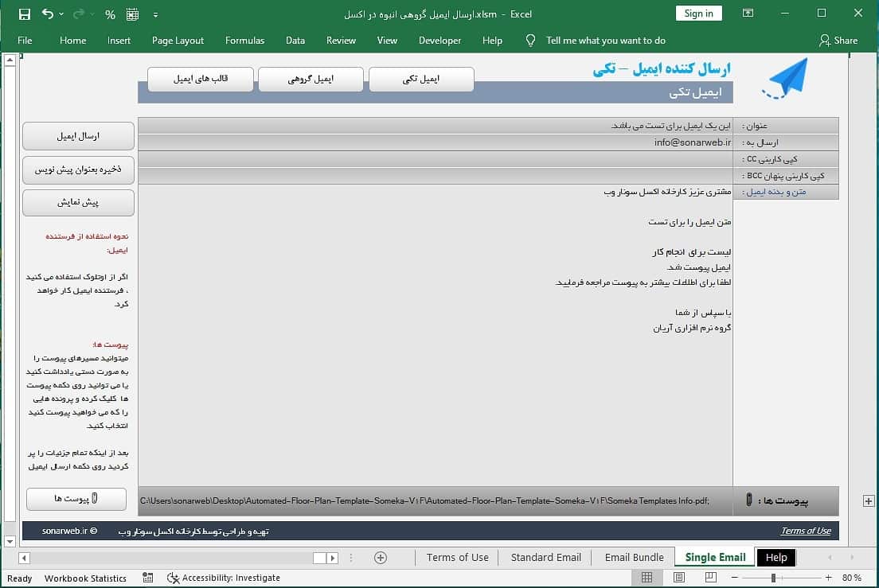Switch to Normal view icon
Image resolution: width=879 pixels, height=588 pixels.
647,578
